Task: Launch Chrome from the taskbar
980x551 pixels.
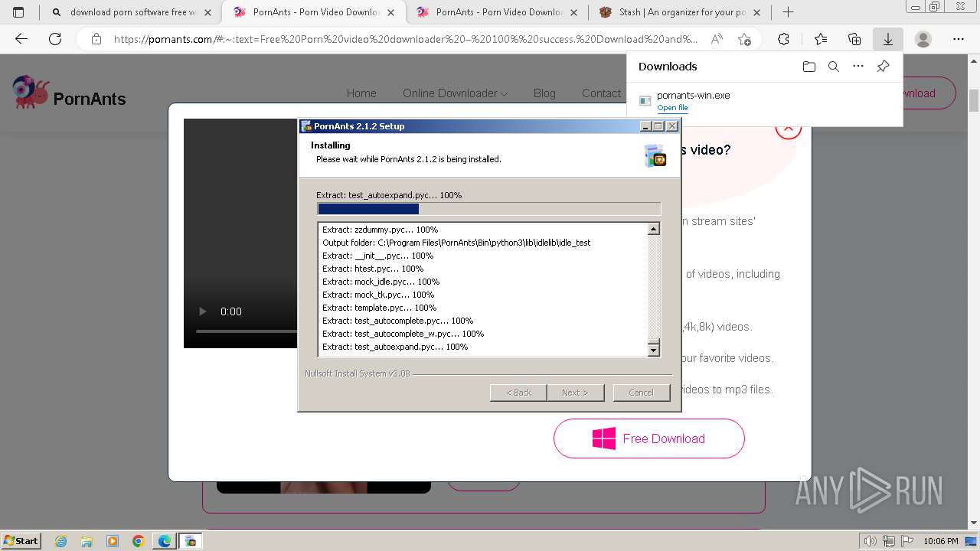Action: (138, 541)
